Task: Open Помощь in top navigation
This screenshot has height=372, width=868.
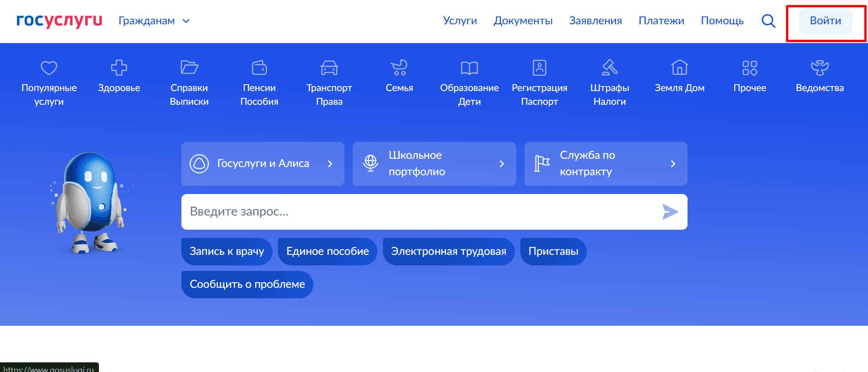Action: pos(722,21)
